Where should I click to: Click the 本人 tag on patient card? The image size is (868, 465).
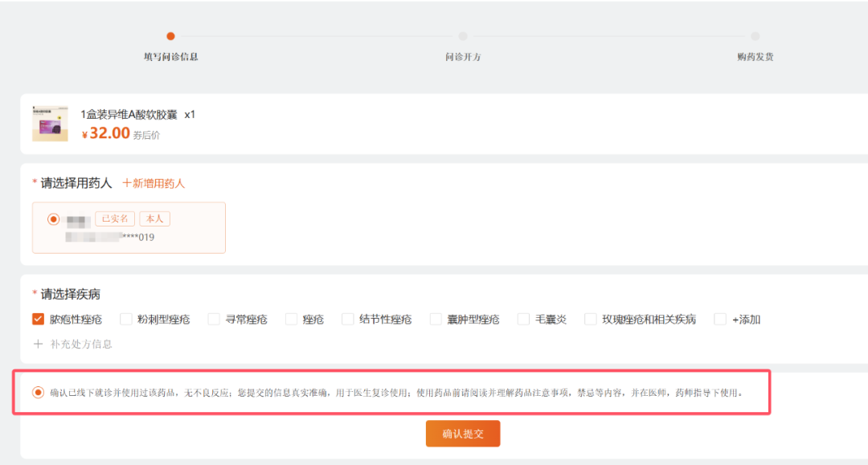154,218
